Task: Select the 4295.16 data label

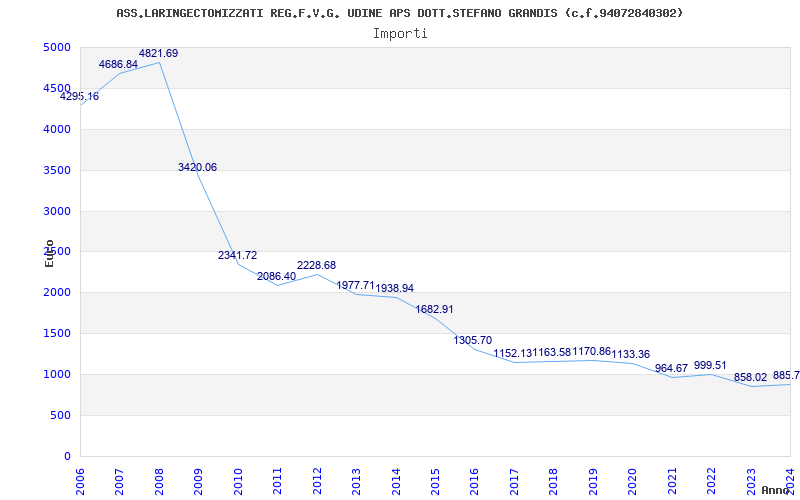Action: (x=80, y=96)
